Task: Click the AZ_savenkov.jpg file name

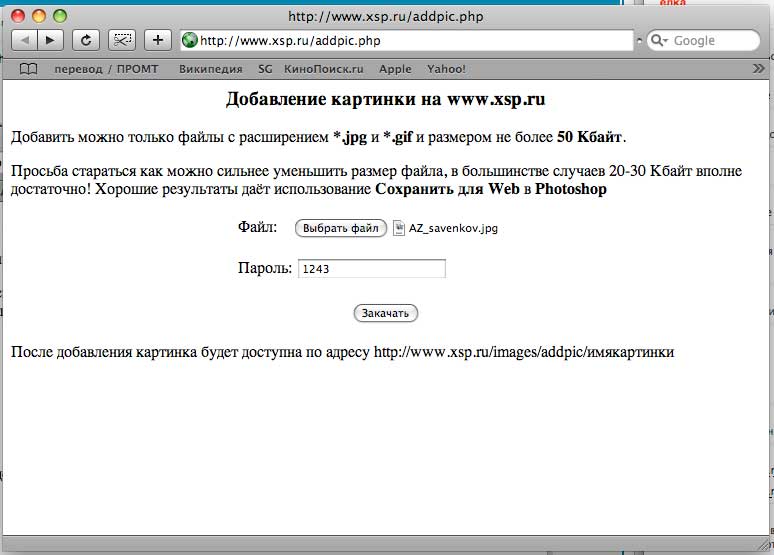Action: [x=453, y=228]
